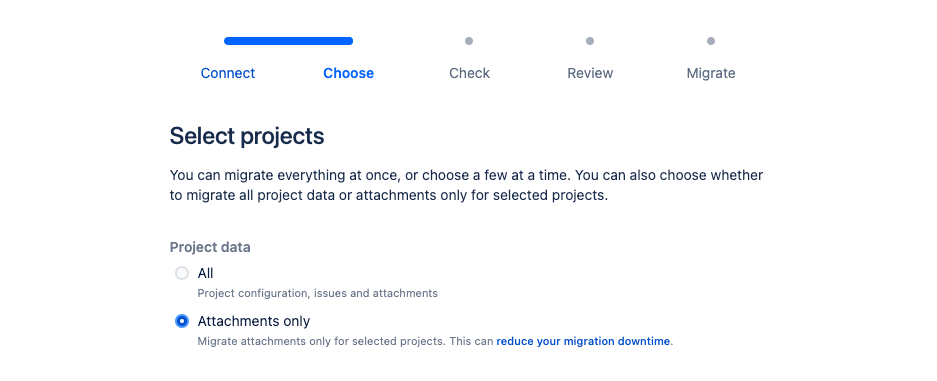The image size is (937, 381).
Task: Click the dot above the Migrate step
Action: pyautogui.click(x=711, y=41)
